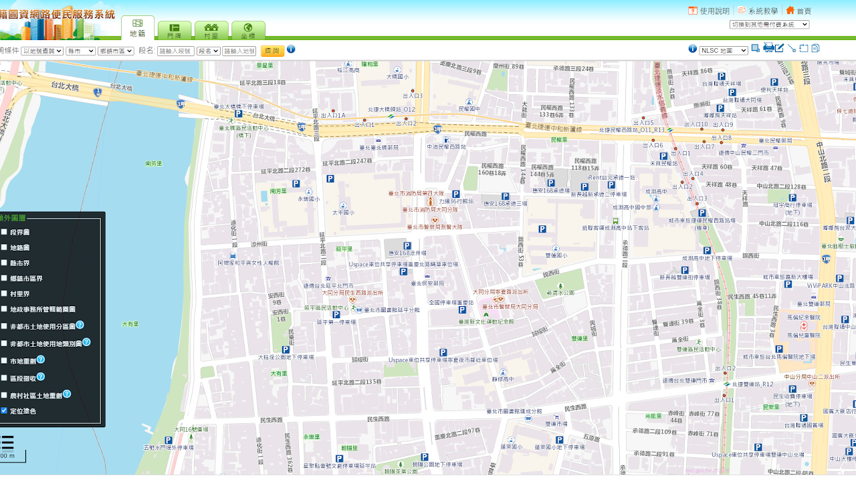The height and width of the screenshot is (504, 856).
Task: Switch to the 坐標 tab
Action: pyautogui.click(x=248, y=31)
